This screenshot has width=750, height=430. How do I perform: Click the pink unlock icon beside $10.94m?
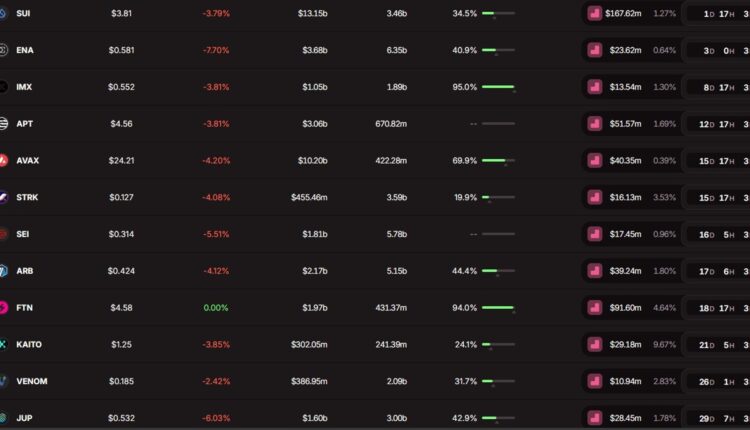point(595,381)
